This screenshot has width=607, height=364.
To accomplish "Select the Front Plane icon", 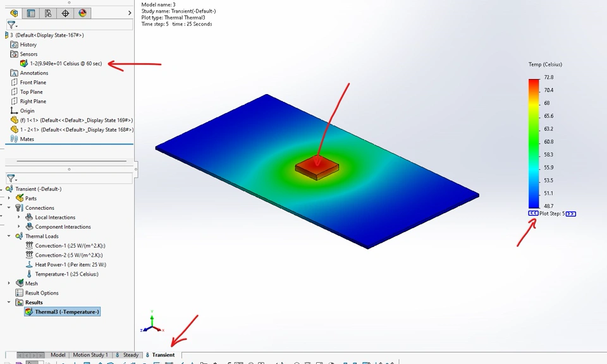I will [x=15, y=82].
